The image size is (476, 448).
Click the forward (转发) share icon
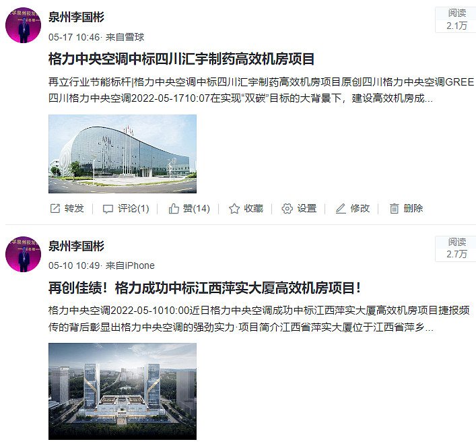[55, 208]
